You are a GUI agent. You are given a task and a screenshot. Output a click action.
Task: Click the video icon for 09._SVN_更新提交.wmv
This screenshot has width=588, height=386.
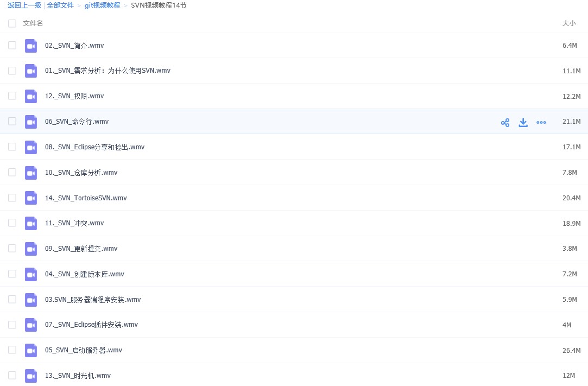coord(31,249)
